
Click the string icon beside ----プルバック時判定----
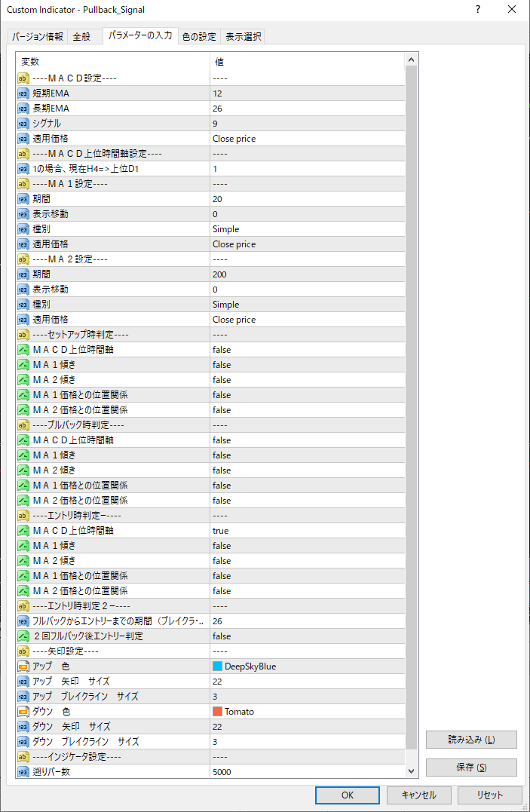23,425
